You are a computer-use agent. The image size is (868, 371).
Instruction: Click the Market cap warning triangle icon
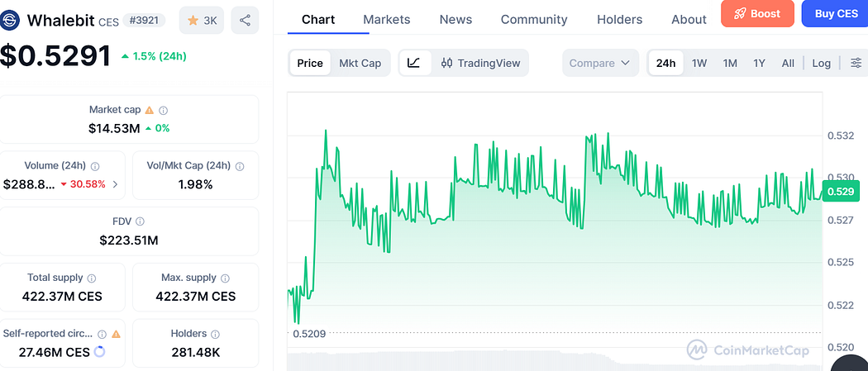[x=149, y=110]
